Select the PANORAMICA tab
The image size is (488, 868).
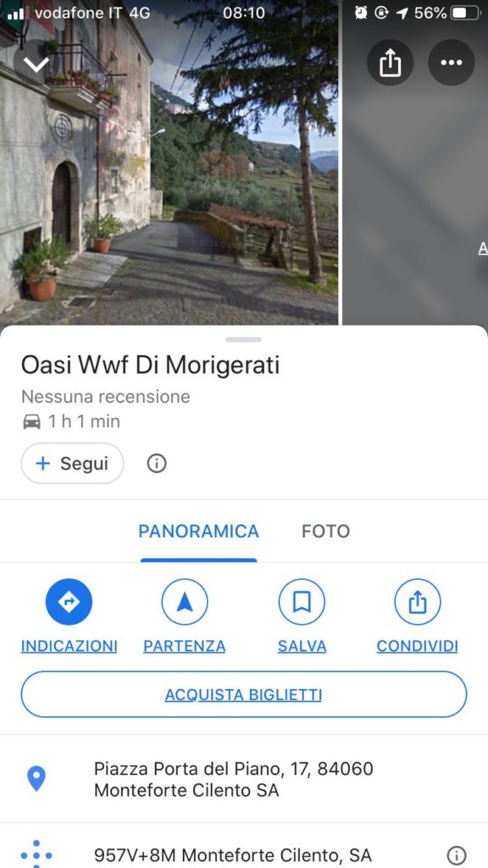[x=198, y=531]
